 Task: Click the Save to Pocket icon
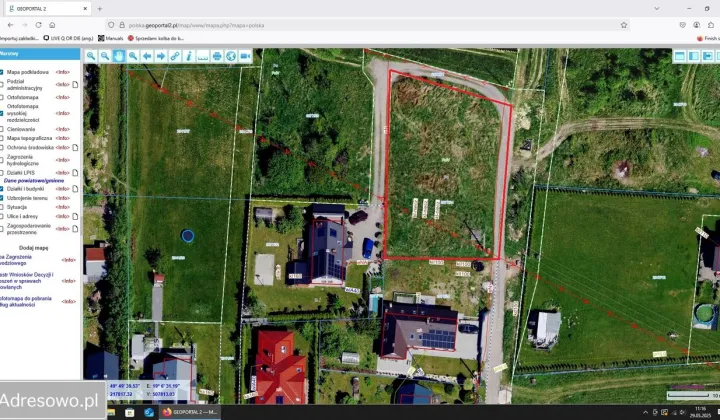point(683,25)
